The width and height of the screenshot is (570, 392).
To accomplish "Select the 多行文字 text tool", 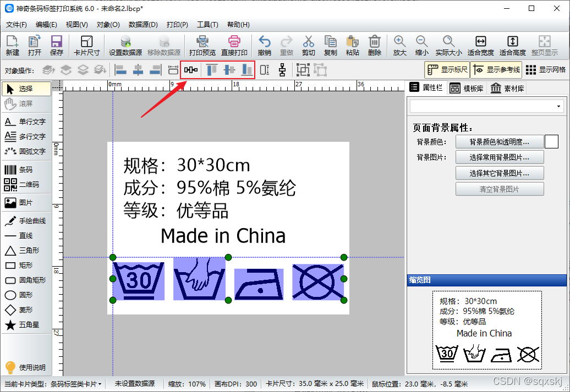I will 25,136.
